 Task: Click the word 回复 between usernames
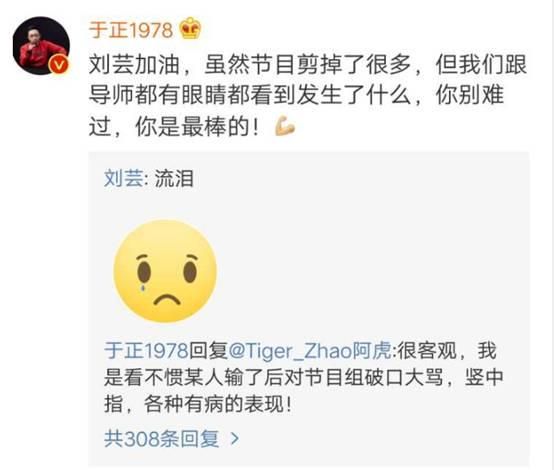208,351
